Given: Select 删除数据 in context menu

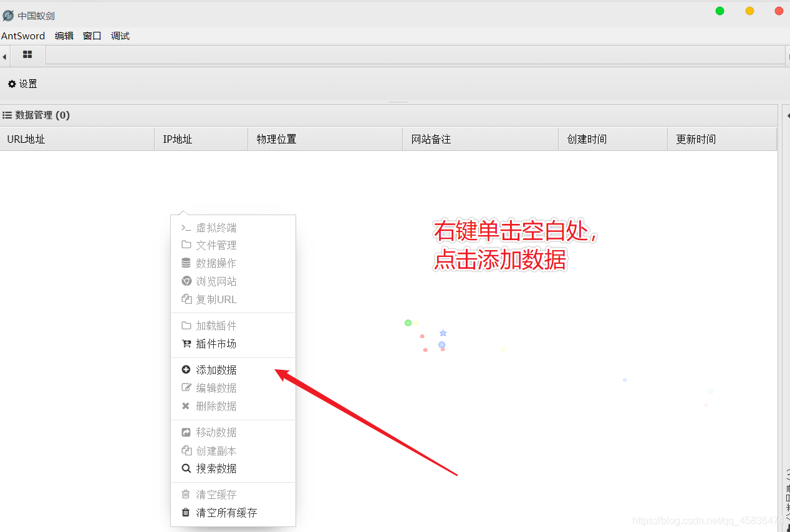Looking at the screenshot, I should pyautogui.click(x=233, y=406).
